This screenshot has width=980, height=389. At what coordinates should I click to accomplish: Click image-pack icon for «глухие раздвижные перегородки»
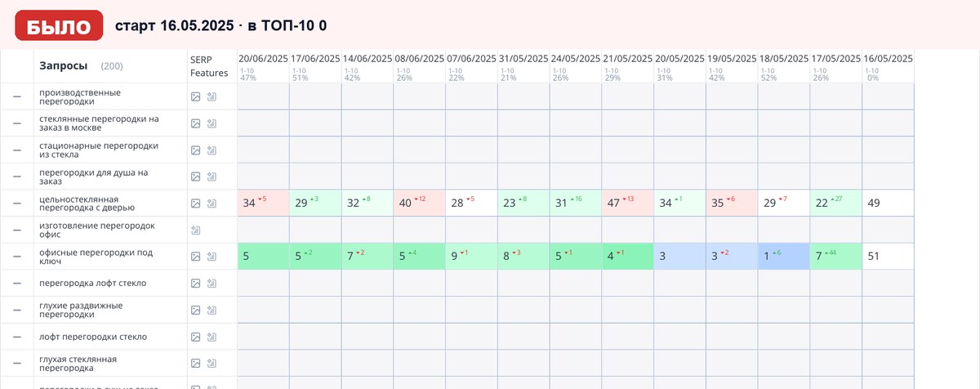[211, 311]
